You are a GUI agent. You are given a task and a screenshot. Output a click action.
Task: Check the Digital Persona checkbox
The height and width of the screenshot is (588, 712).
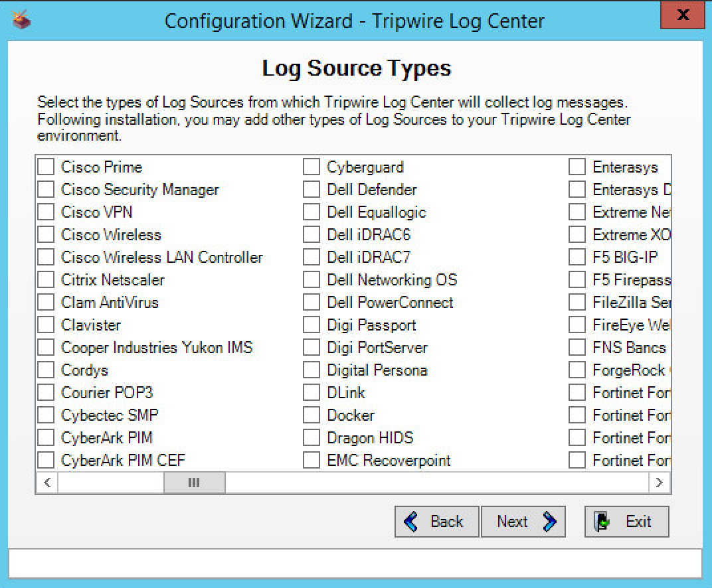(x=311, y=370)
